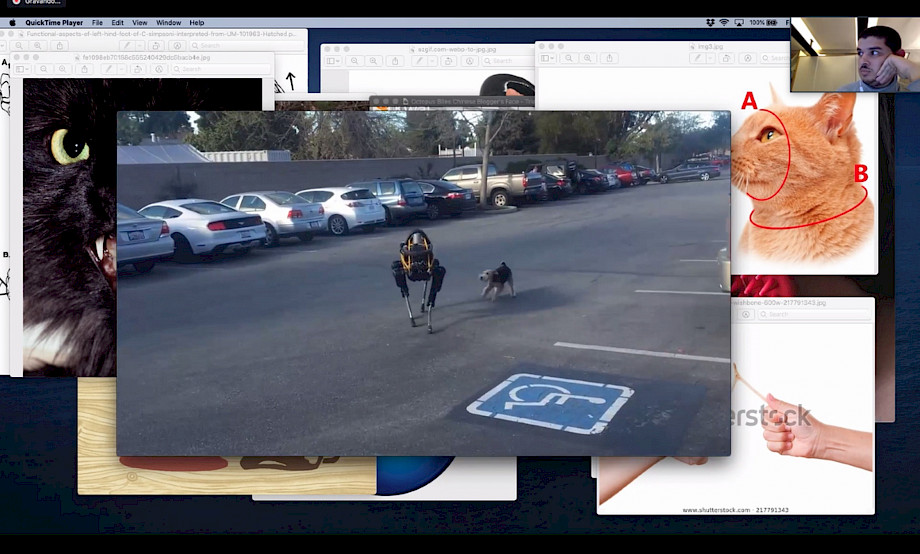Select the webcam participant thumbnail
This screenshot has height=554, width=920.
pyautogui.click(x=855, y=55)
